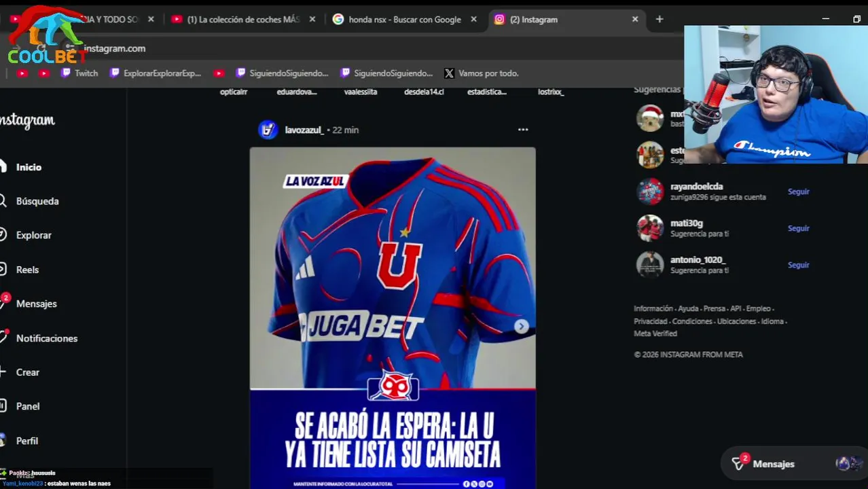Follow rayandoelcda with the Seguir button

799,192
